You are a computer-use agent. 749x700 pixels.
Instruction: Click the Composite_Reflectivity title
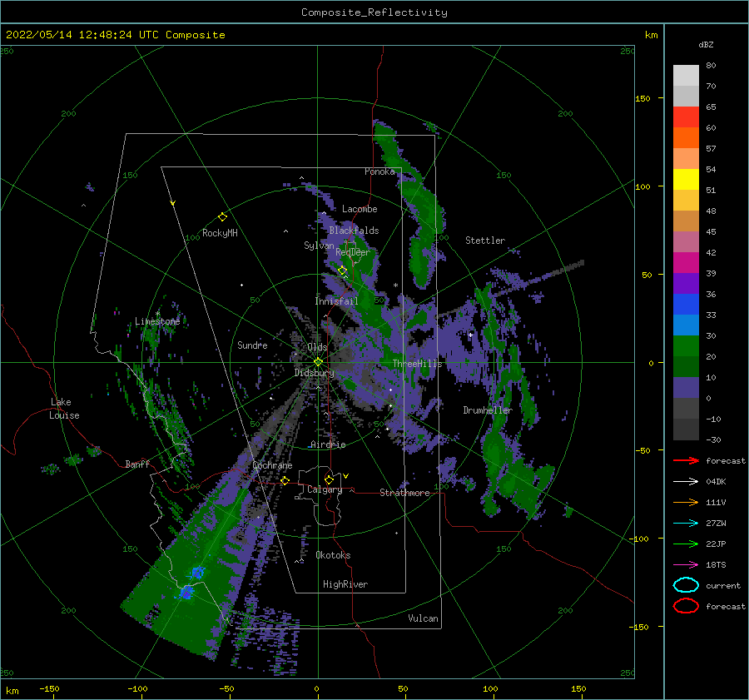point(374,12)
